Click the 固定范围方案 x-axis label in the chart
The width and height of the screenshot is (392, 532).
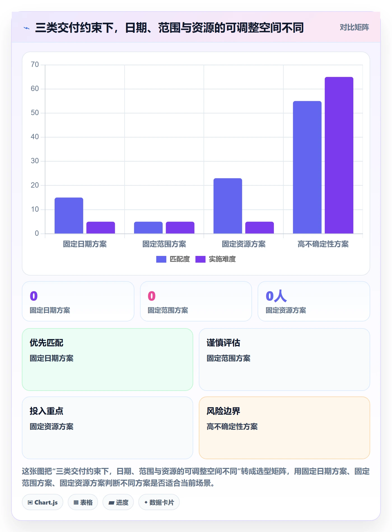click(x=164, y=244)
